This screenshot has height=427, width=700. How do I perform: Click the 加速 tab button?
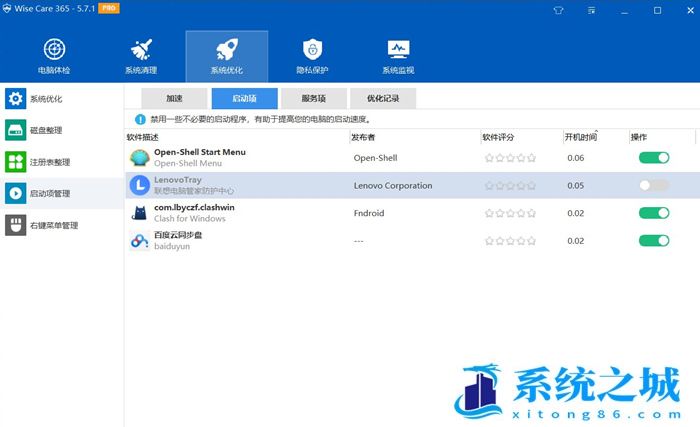click(x=174, y=98)
